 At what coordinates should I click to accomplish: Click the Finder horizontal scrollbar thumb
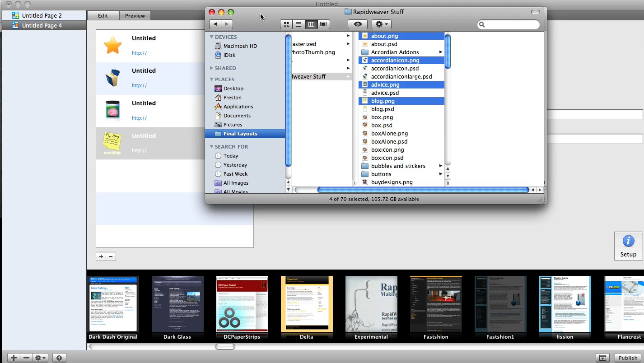pos(423,190)
